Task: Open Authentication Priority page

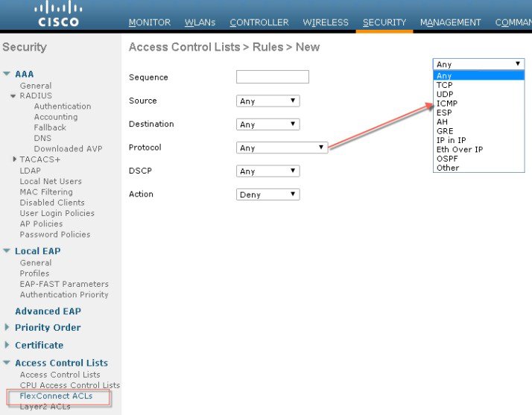Action: (64, 294)
